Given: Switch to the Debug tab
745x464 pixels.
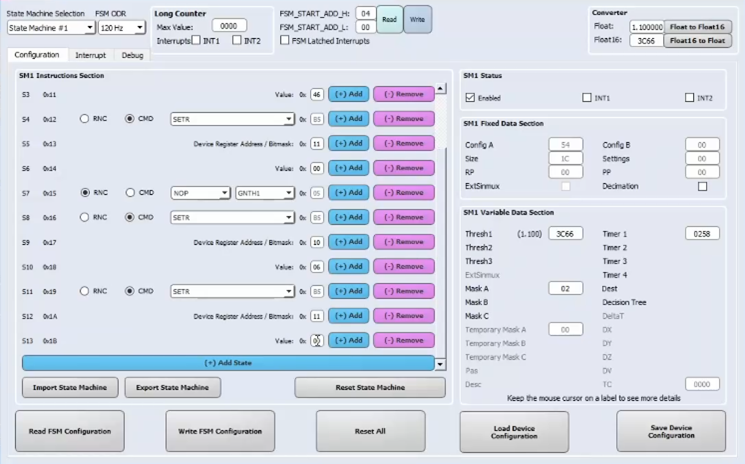Looking at the screenshot, I should (x=132, y=56).
